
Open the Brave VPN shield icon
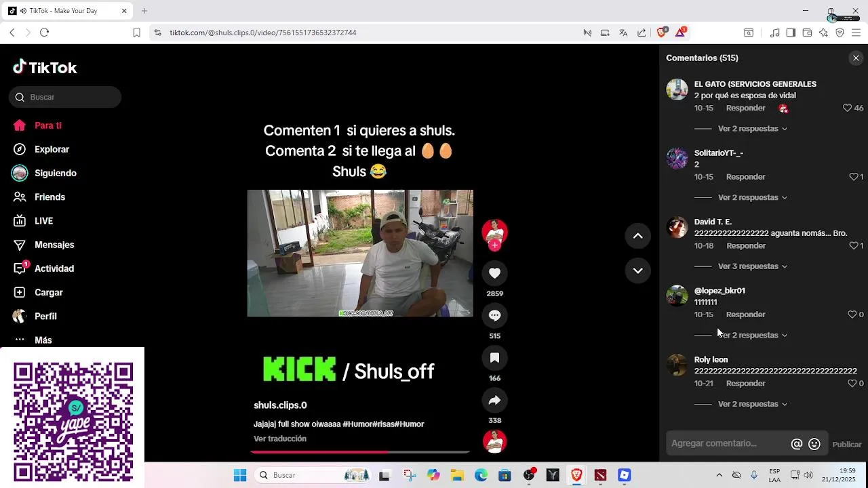click(x=840, y=33)
